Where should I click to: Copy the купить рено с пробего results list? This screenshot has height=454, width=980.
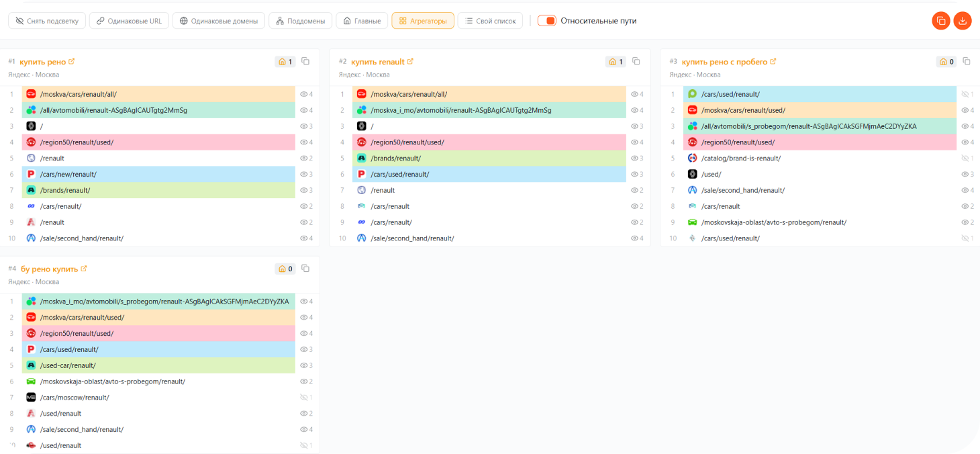point(967,62)
